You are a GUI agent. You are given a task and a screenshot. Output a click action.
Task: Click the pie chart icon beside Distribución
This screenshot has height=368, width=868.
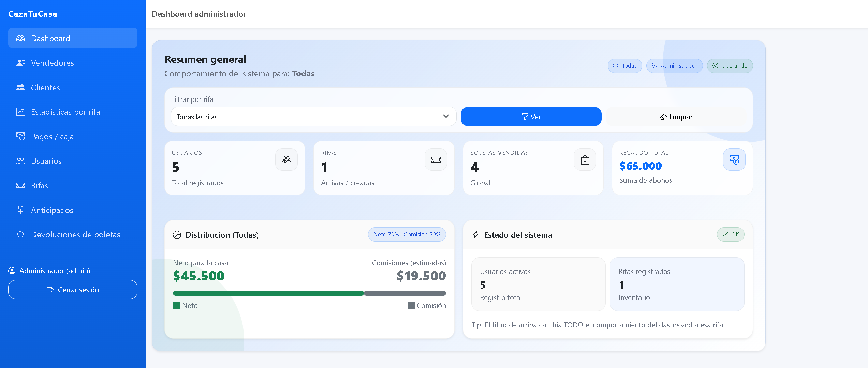[x=177, y=235]
